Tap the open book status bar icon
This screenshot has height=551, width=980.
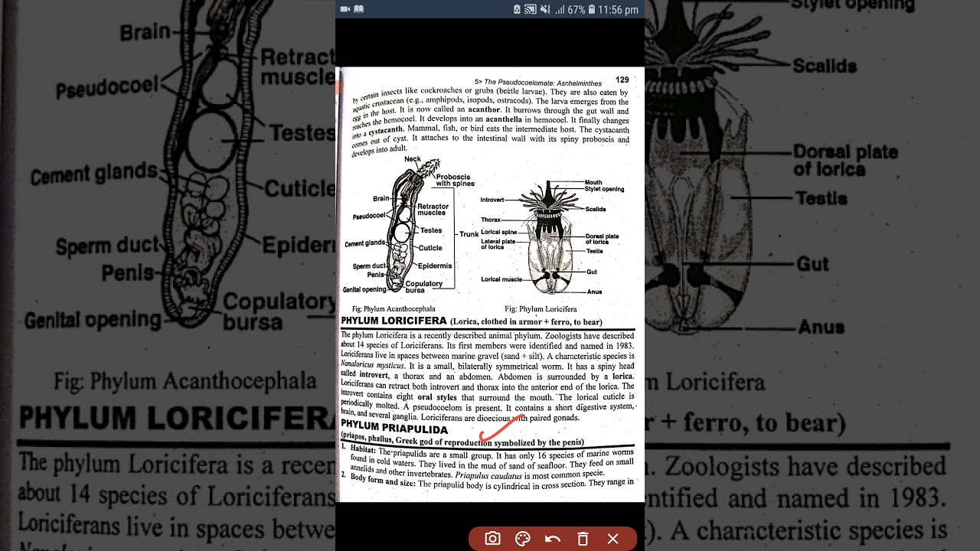[x=358, y=9]
